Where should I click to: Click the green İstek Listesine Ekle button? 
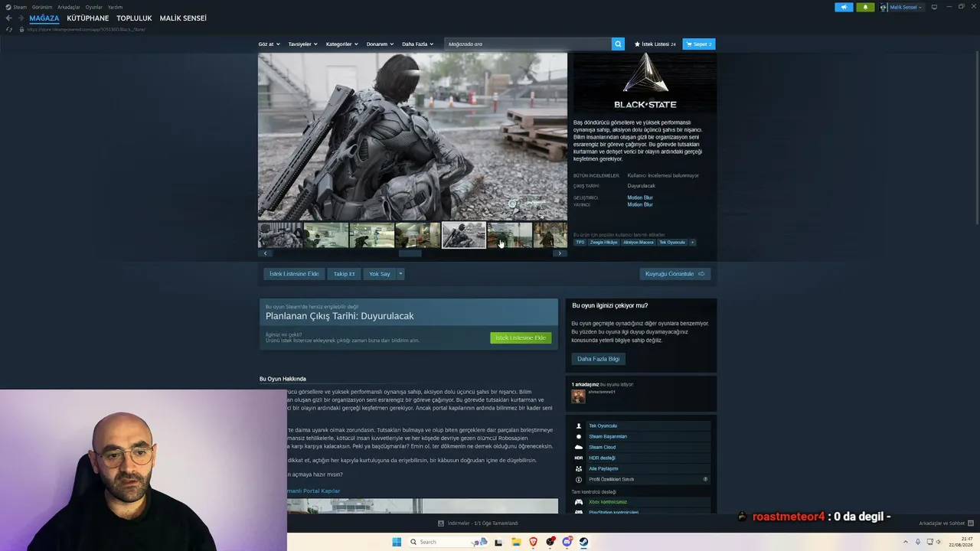[521, 337]
